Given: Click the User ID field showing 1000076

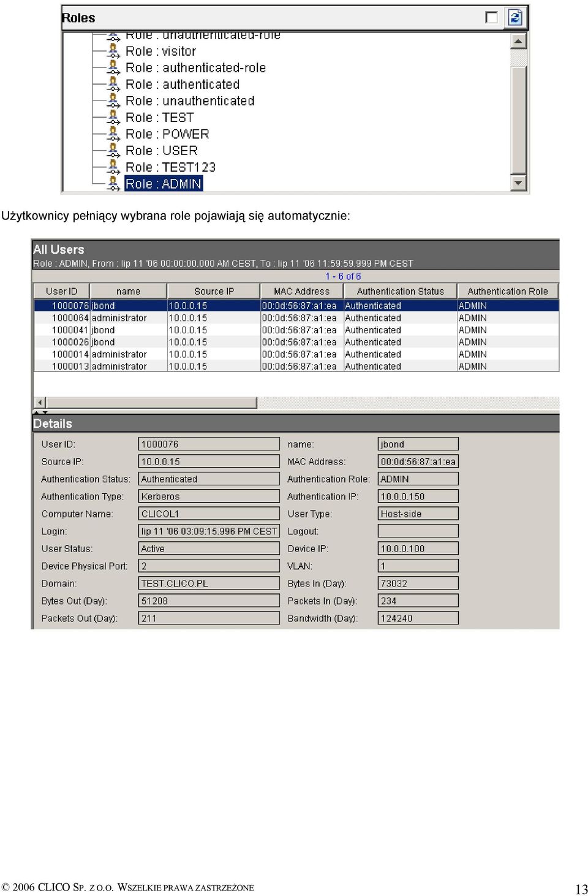Looking at the screenshot, I should 209,444.
